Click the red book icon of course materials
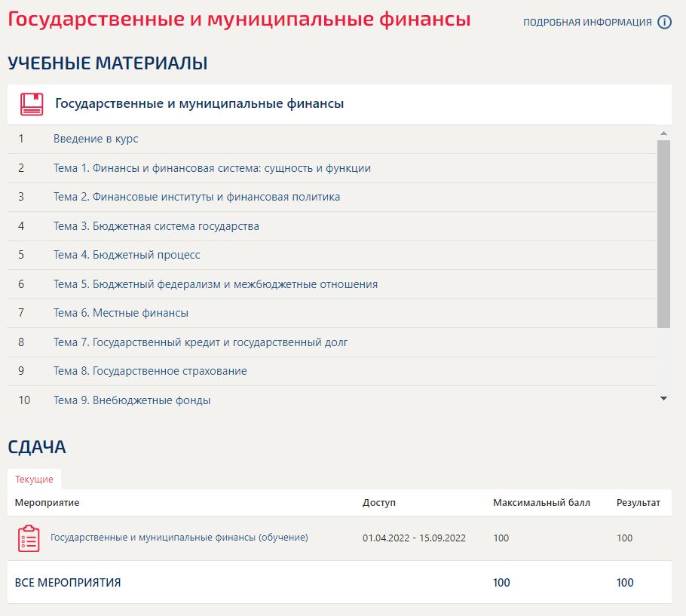 coord(32,104)
